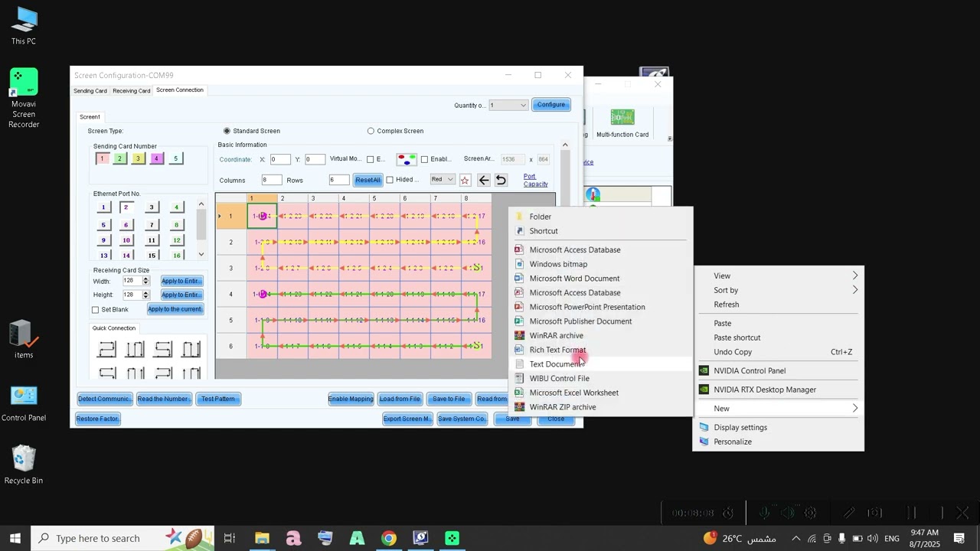Viewport: 980px width, 551px height.
Task: Choose the second quick connection pattern icon
Action: tap(135, 350)
